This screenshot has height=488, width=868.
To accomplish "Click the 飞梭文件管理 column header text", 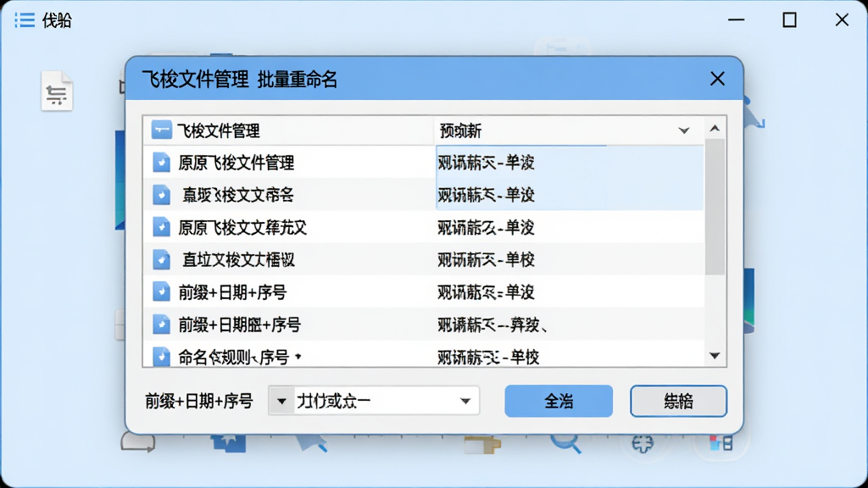I will [x=218, y=131].
